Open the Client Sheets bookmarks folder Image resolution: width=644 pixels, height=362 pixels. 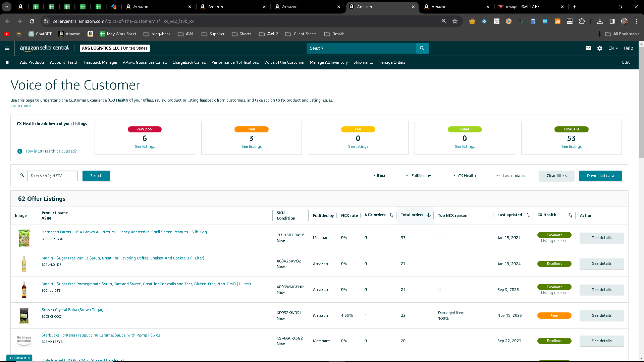tap(301, 34)
